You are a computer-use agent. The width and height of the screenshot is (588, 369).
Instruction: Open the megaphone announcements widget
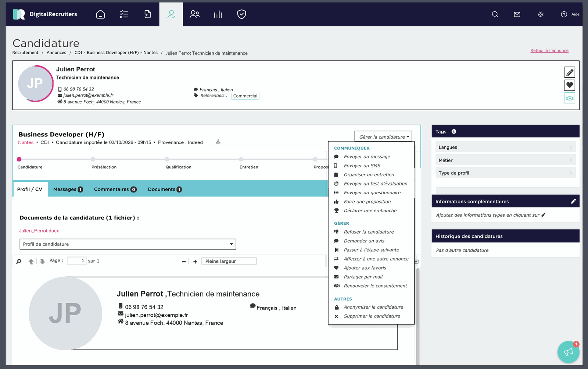(569, 352)
